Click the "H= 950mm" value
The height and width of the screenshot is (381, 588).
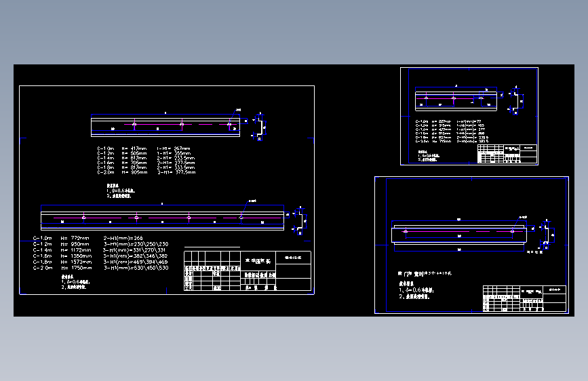75,244
